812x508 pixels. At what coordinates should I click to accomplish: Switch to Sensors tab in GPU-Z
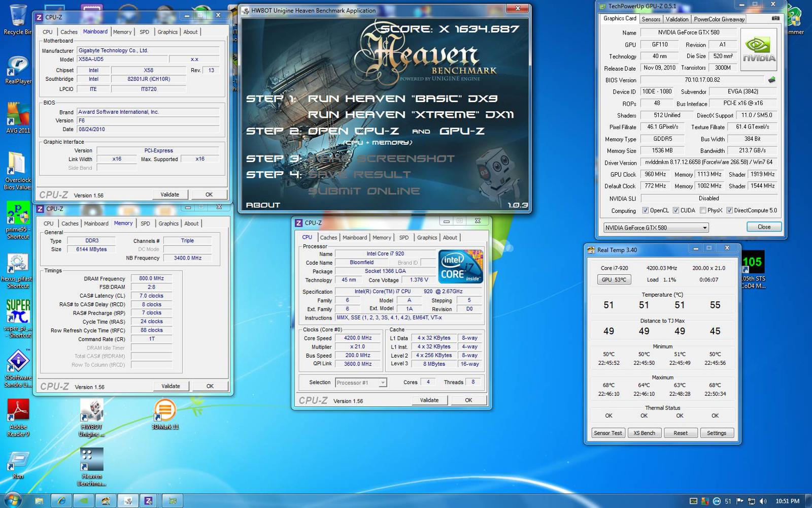(x=651, y=19)
